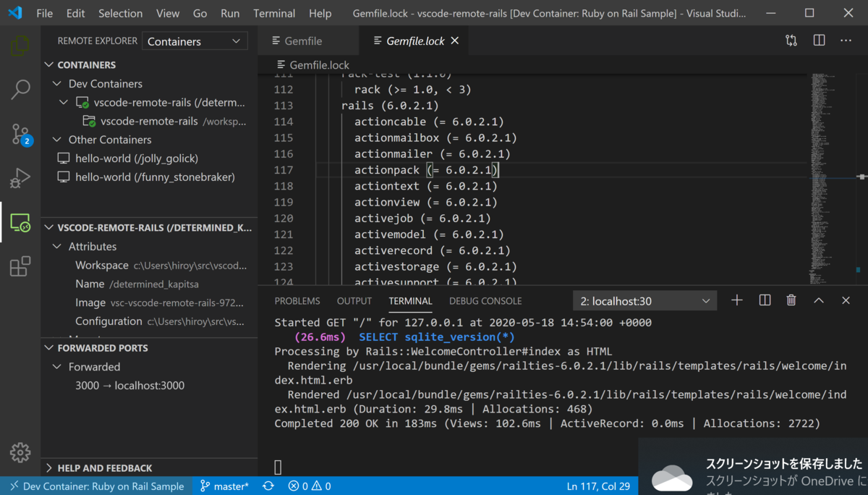868x495 pixels.
Task: Switch to the OUTPUT panel tab
Action: pos(354,301)
